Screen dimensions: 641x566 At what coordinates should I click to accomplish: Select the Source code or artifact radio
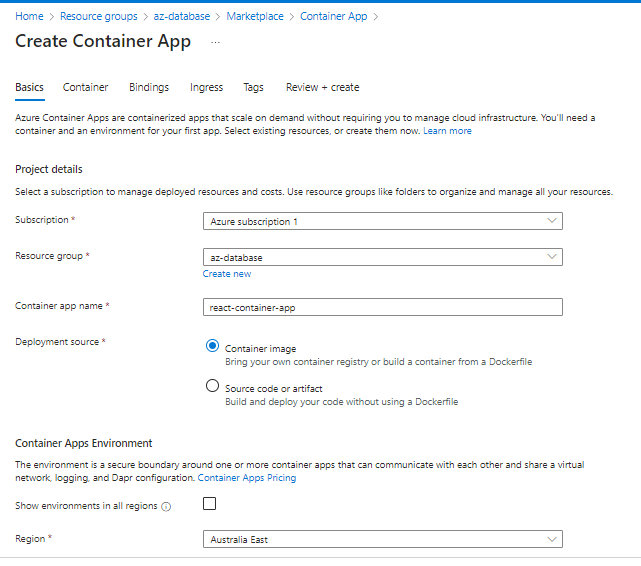tap(212, 385)
